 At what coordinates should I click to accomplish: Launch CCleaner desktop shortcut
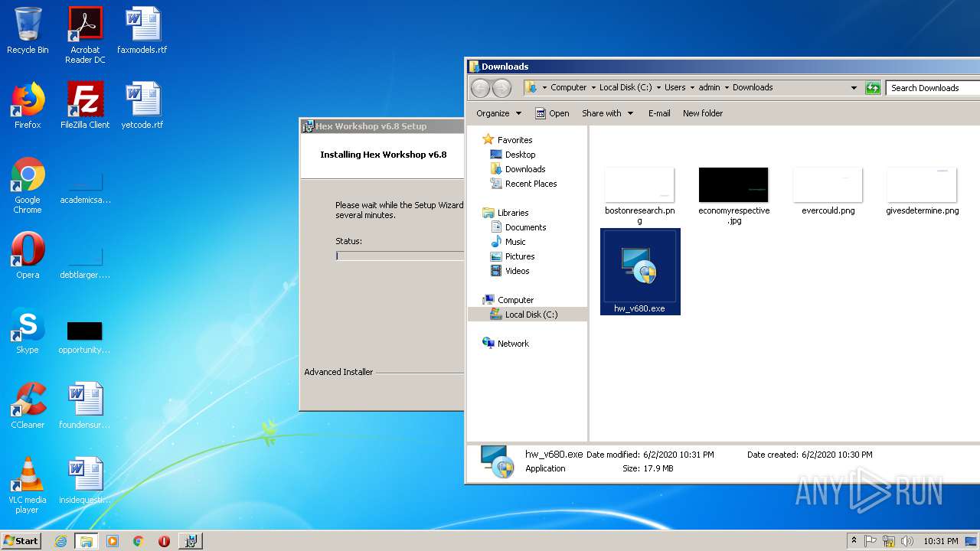coord(28,406)
